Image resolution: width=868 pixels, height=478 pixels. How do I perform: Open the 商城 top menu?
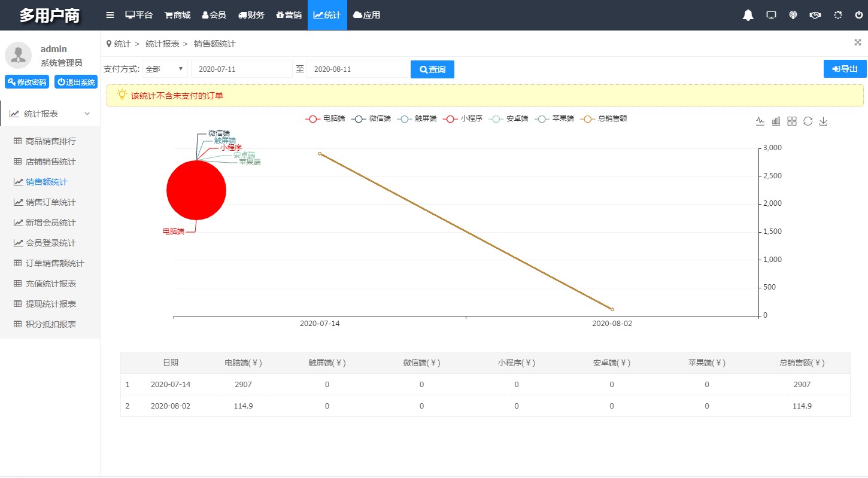tap(177, 15)
